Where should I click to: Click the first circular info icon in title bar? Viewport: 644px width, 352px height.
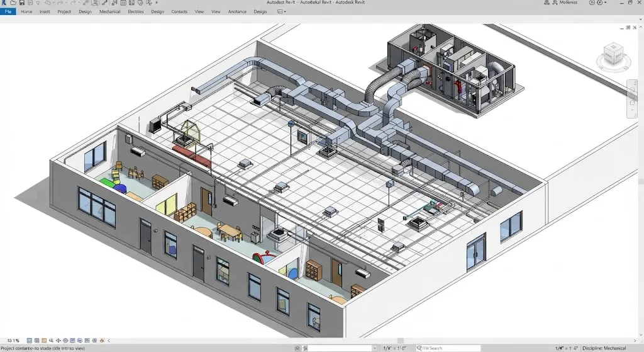pyautogui.click(x=592, y=3)
